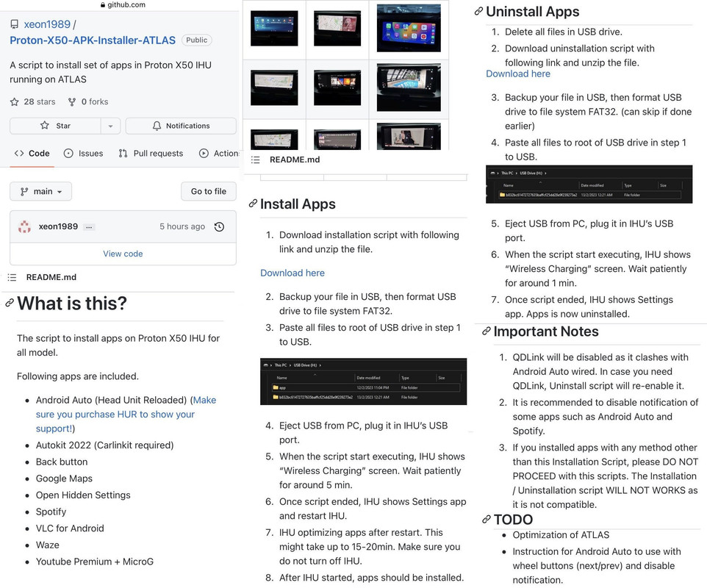Open the bottom-middle dark screen thumbnail
Image resolution: width=707 pixels, height=588 pixels.
pos(337,140)
